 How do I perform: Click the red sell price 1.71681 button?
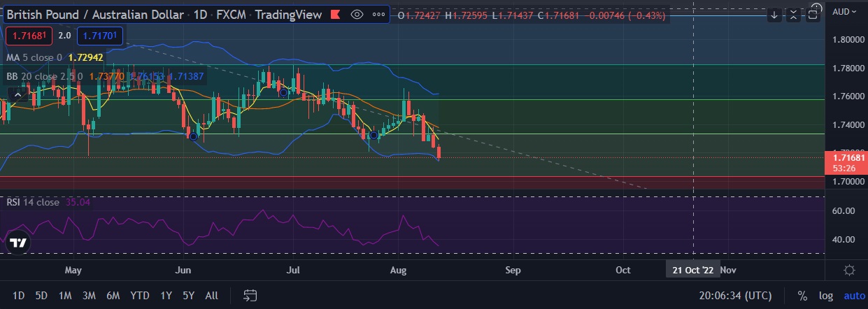[x=28, y=35]
